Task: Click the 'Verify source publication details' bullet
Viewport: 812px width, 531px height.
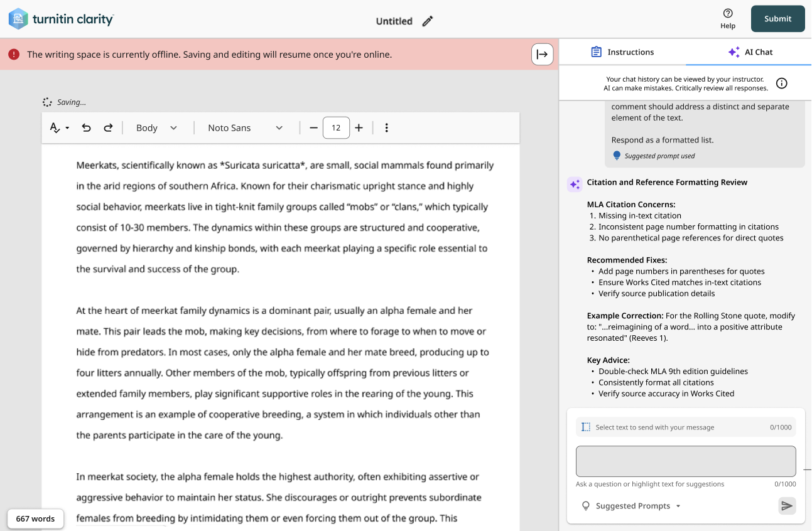Action: (x=656, y=294)
